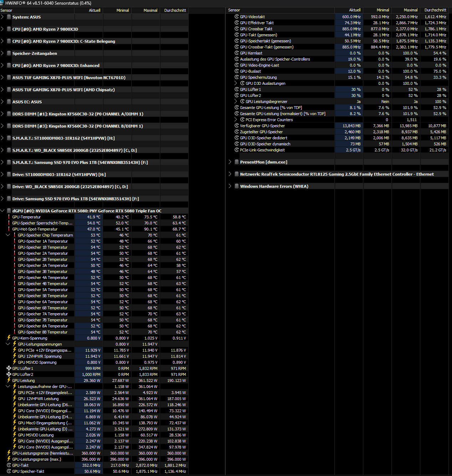Click the icon beside GPU-Videotakt
The height and width of the screenshot is (476, 452).
tap(237, 17)
